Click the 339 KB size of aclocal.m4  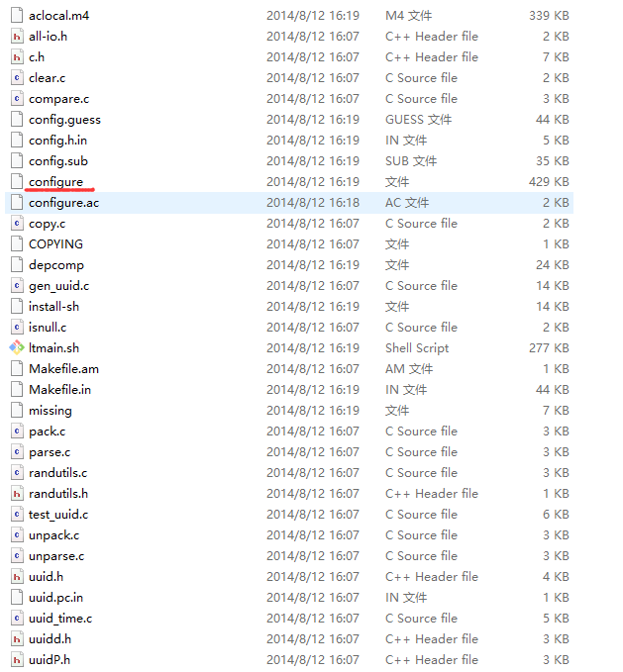tap(549, 16)
